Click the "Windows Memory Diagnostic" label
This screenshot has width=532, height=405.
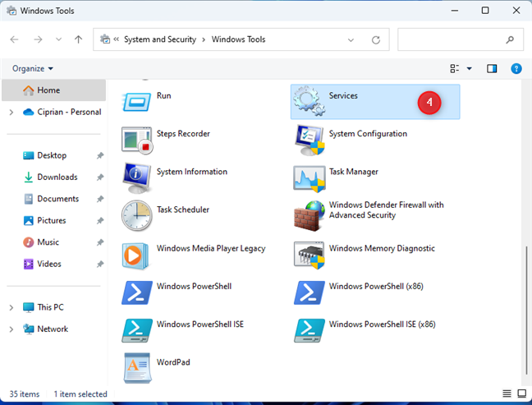(x=382, y=248)
